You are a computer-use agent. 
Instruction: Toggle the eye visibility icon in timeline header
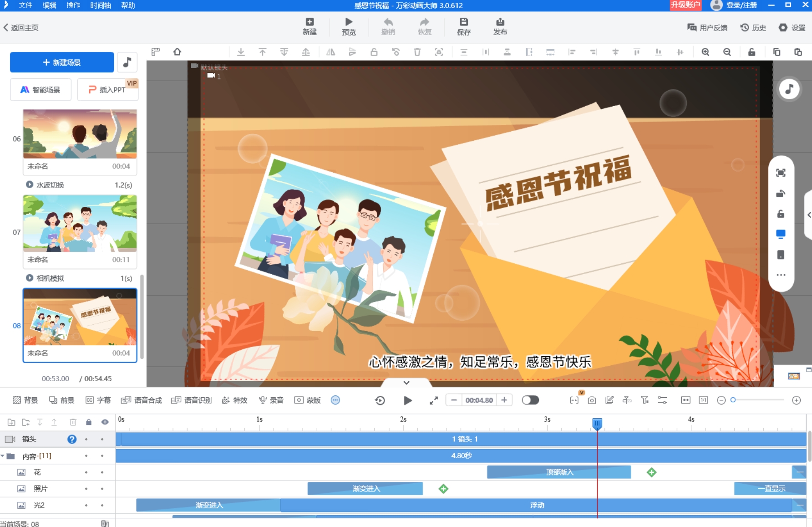coord(105,422)
